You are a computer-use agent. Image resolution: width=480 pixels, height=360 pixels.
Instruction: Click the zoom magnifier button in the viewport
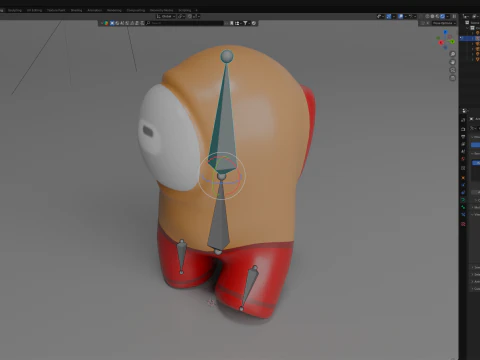(452, 54)
